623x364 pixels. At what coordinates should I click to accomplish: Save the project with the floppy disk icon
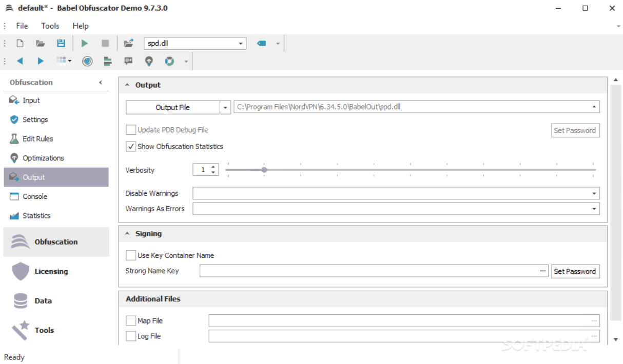(61, 44)
